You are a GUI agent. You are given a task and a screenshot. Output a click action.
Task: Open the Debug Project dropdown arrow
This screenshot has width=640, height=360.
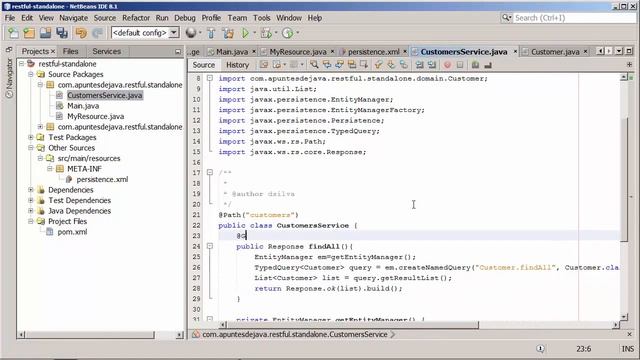(x=276, y=33)
